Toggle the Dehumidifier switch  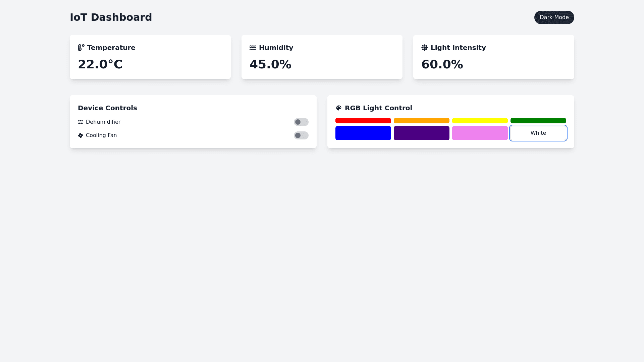[x=301, y=122]
